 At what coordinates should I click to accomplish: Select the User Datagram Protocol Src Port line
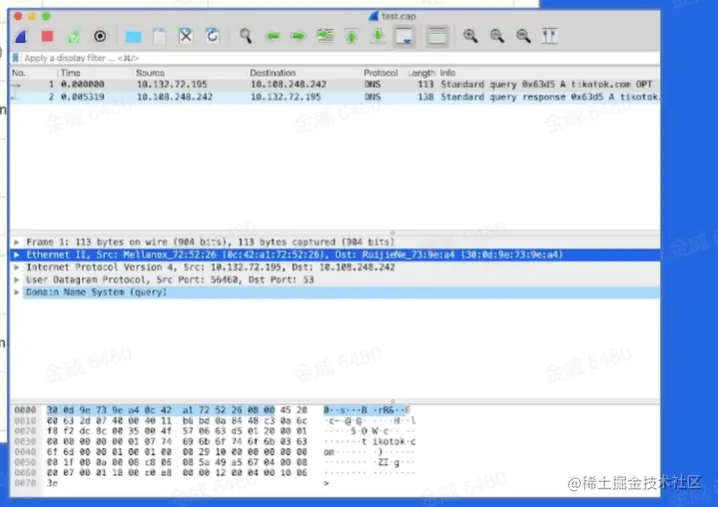(x=170, y=279)
